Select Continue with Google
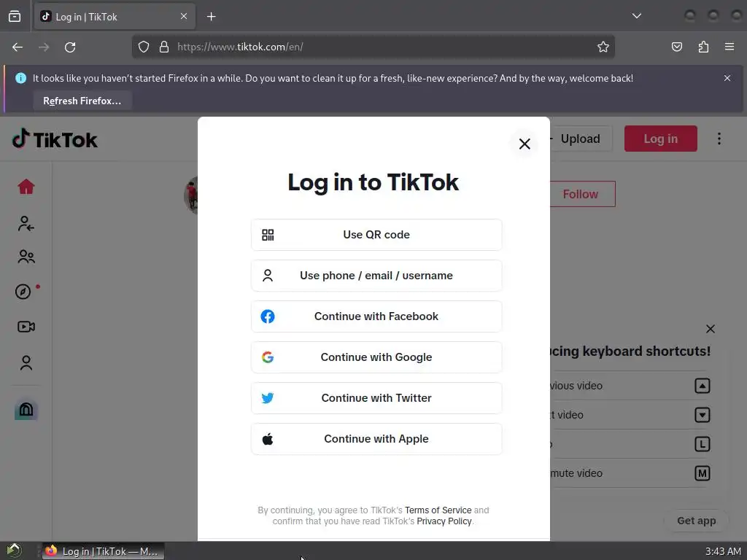The image size is (747, 560). (x=376, y=357)
